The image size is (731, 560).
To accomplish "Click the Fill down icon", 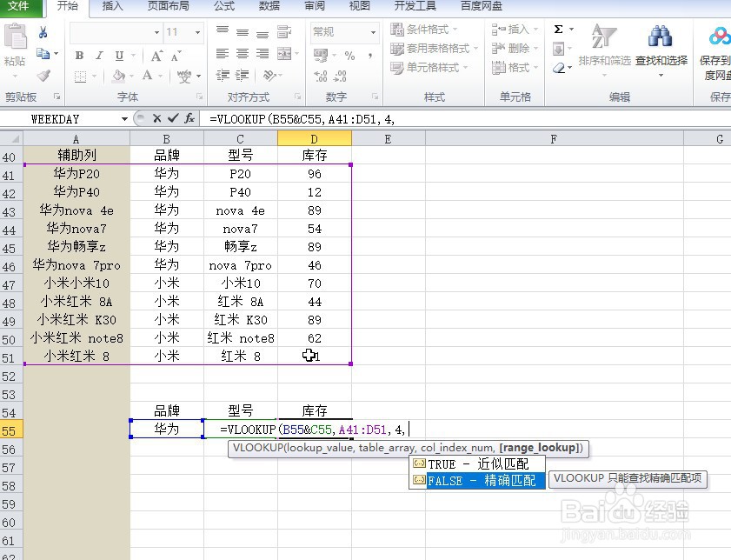I will click(x=558, y=49).
